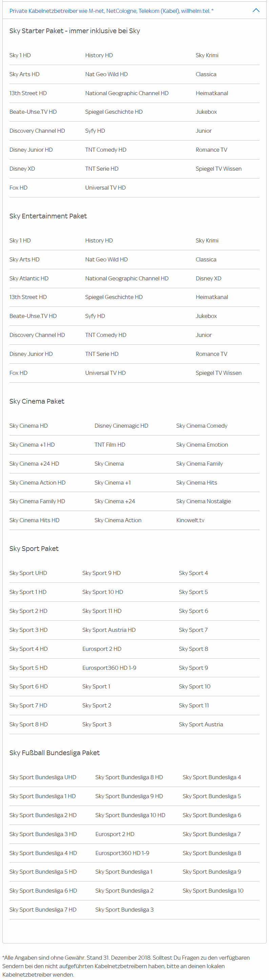The image size is (269, 980).
Task: Click the Sky Starter Paket heading
Action: point(75,31)
